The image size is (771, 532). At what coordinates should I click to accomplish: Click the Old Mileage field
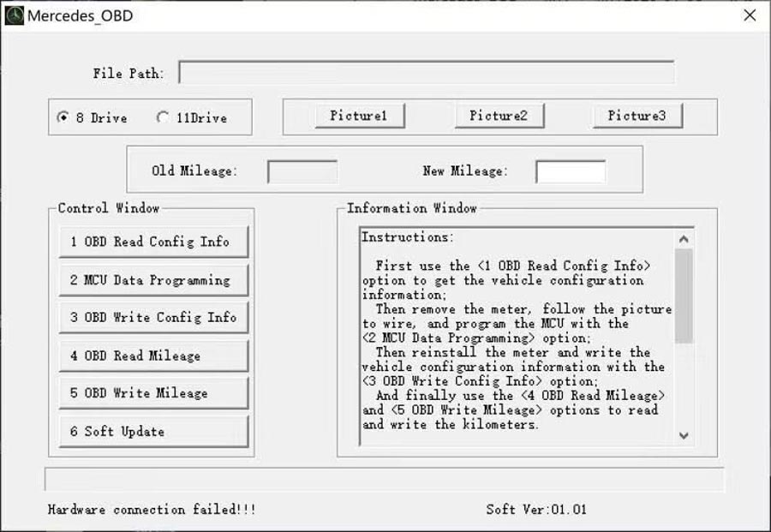pyautogui.click(x=302, y=171)
